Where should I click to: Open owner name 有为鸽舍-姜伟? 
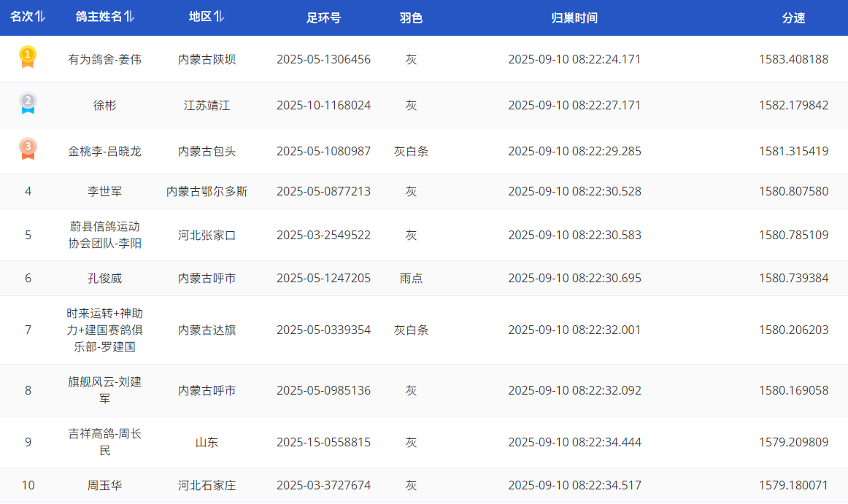pyautogui.click(x=104, y=59)
